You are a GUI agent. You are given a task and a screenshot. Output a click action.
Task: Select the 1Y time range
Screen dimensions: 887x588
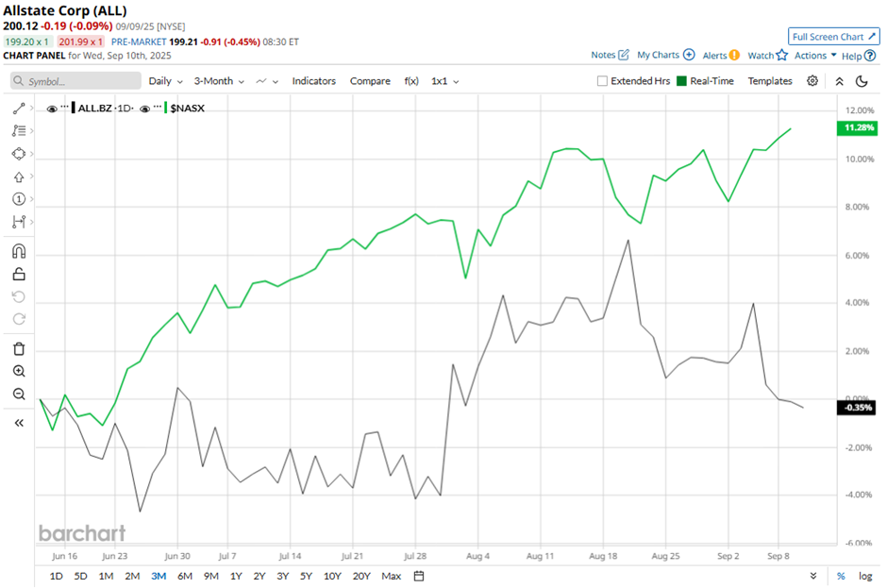(x=236, y=576)
